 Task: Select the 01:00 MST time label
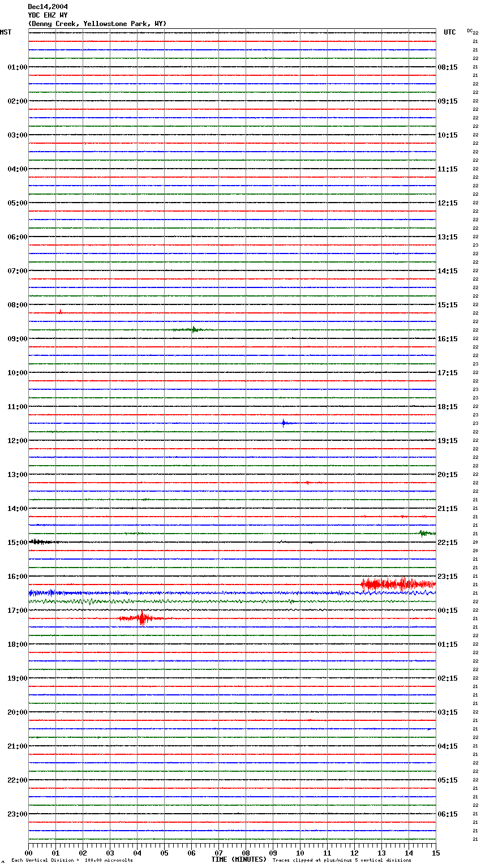click(x=18, y=67)
